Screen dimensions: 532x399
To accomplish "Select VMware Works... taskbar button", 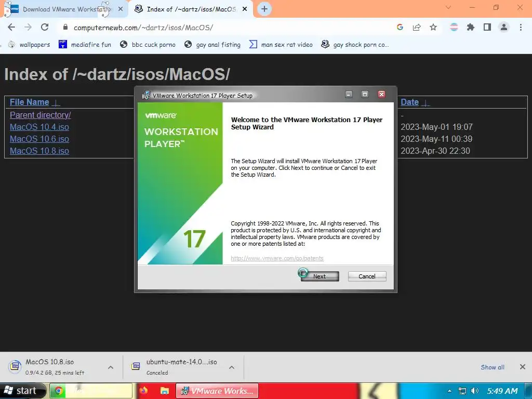I will click(217, 391).
